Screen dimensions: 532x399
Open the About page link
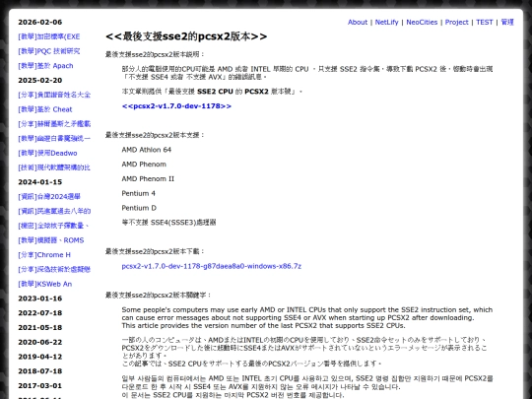[x=358, y=22]
